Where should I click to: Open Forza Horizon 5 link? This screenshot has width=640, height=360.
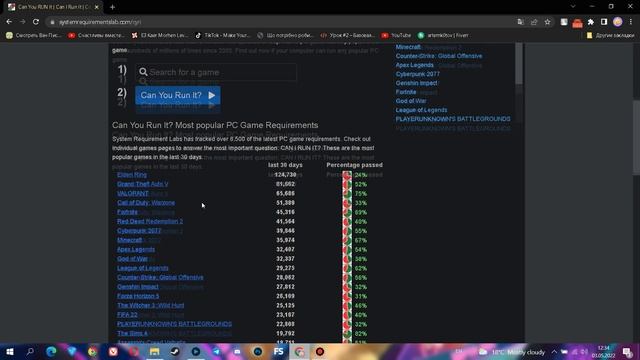point(138,296)
